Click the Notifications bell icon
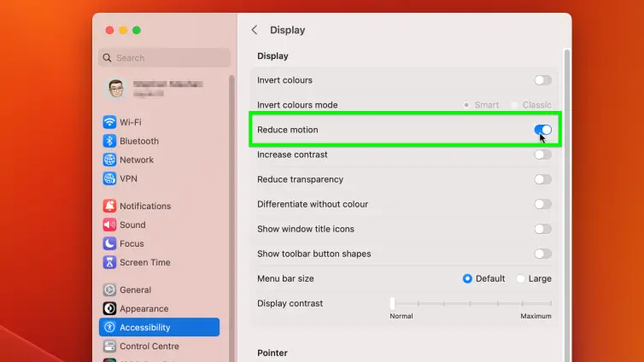Viewport: 644px width, 362px height. [x=109, y=206]
